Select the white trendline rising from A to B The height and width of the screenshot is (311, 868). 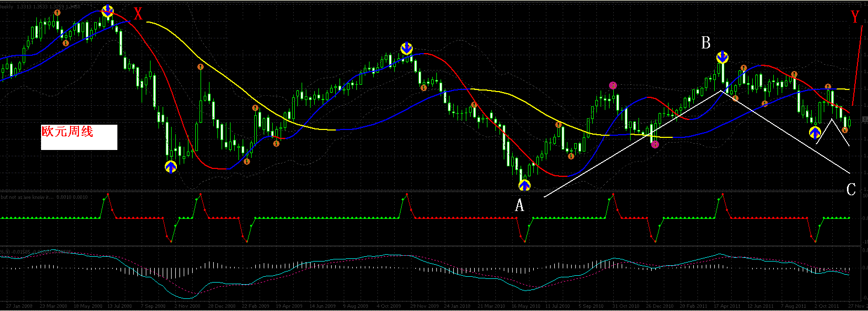(x=632, y=144)
